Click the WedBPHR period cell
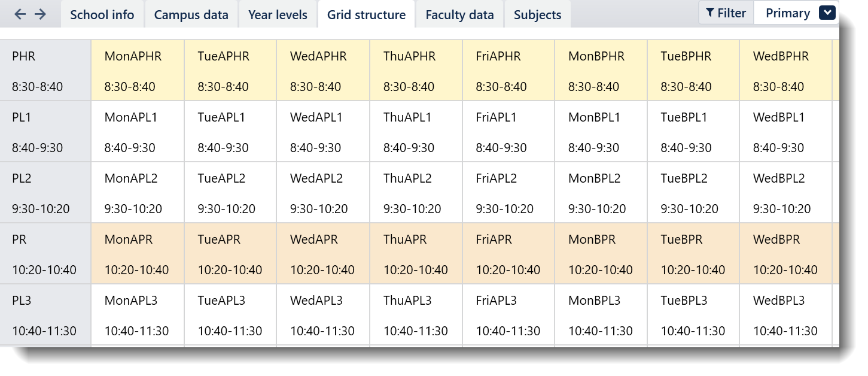 (x=785, y=71)
